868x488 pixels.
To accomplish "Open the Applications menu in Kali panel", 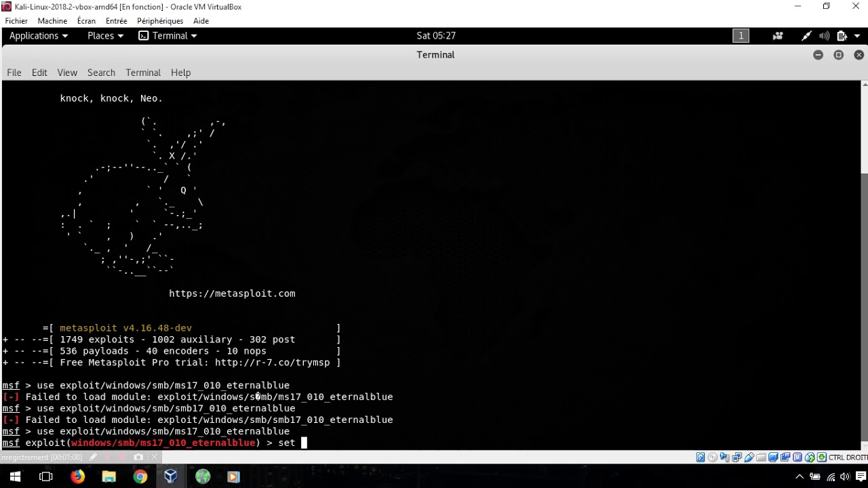I will [x=39, y=36].
